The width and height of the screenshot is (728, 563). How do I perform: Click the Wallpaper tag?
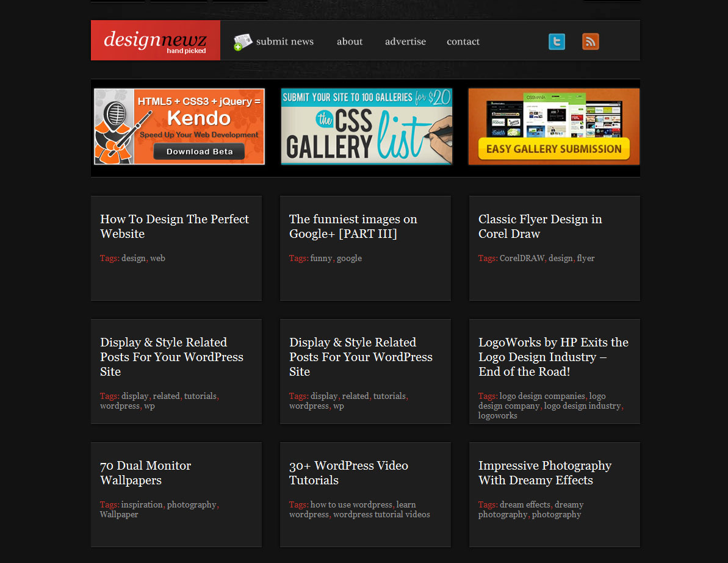point(119,514)
